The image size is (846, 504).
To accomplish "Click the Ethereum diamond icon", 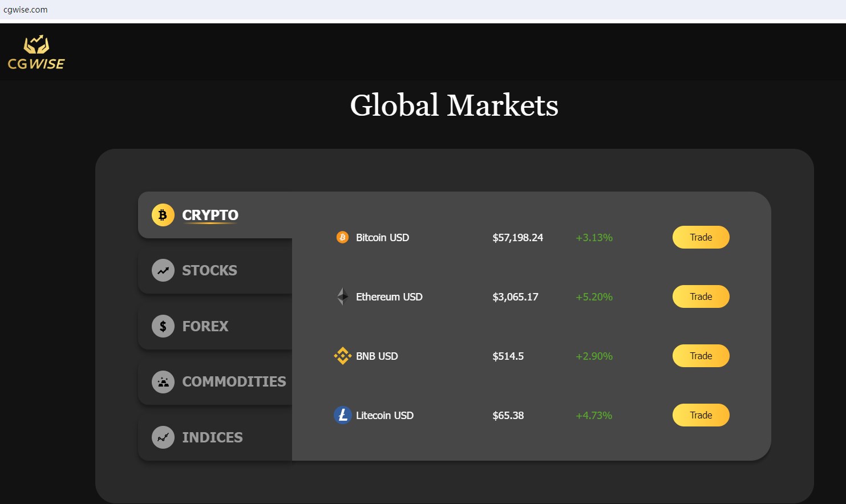I will pyautogui.click(x=342, y=296).
